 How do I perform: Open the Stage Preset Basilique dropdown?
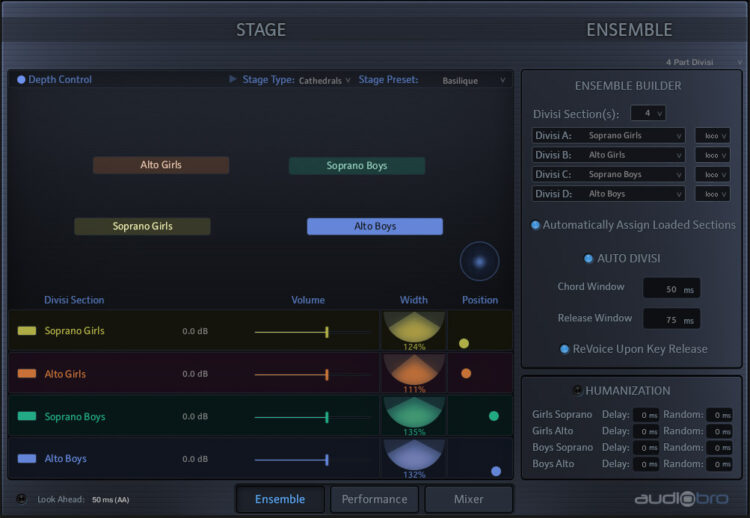474,80
